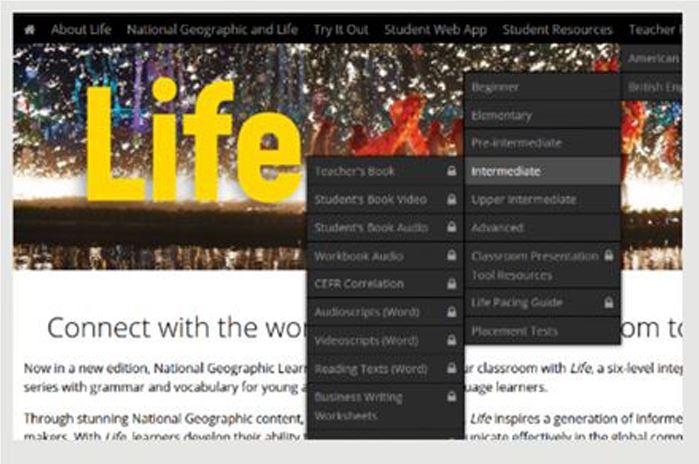
Task: Open the Life Pacing Guide entry
Action: 543,303
